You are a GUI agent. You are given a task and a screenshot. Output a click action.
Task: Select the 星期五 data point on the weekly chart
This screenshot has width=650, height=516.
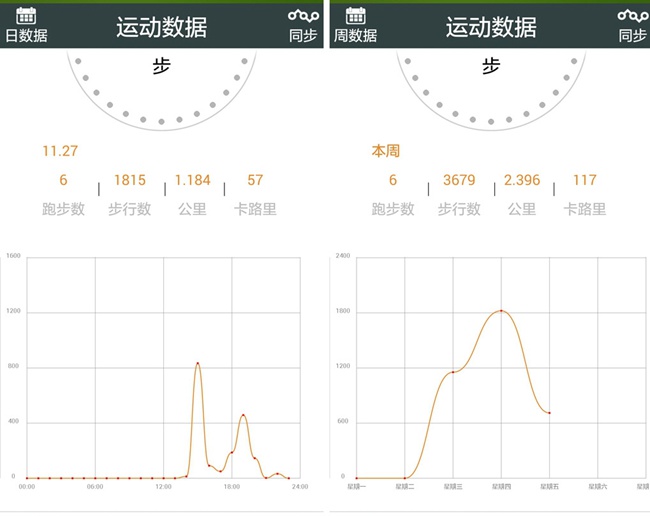[x=549, y=413]
